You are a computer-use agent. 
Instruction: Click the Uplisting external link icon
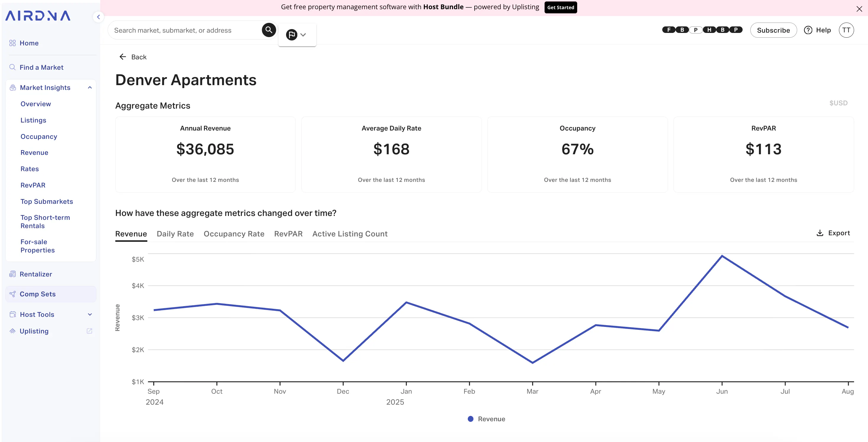89,331
